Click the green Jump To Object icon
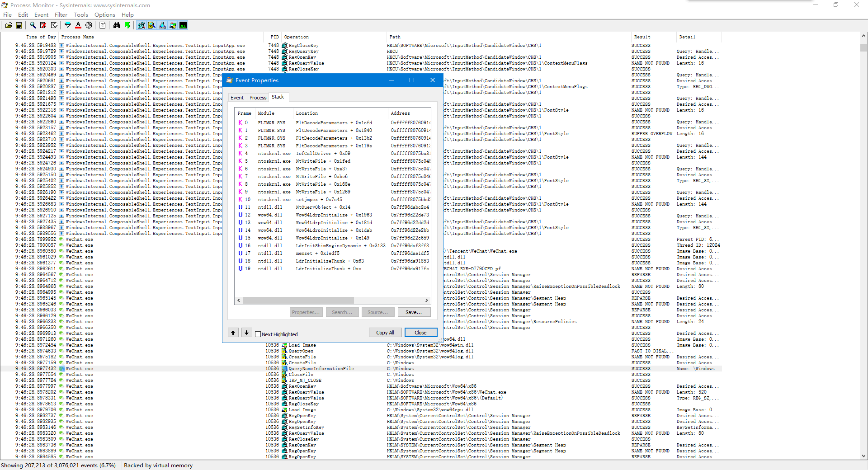868x470 pixels. (x=127, y=25)
